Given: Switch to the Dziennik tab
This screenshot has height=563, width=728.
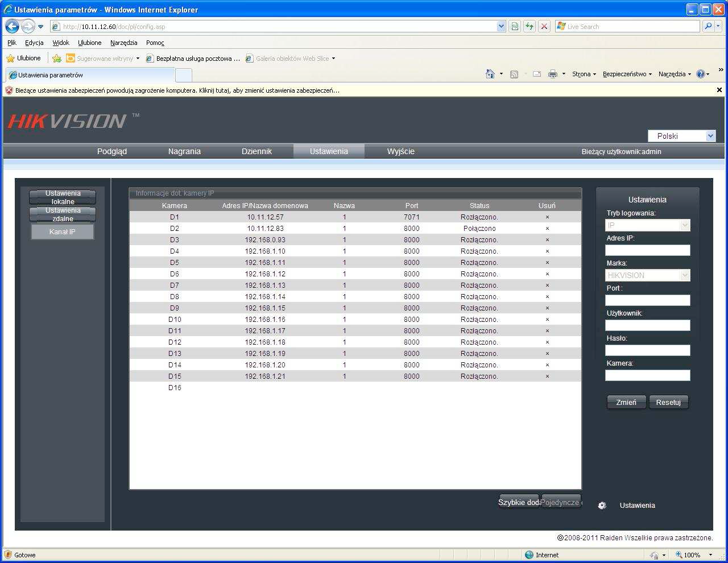Looking at the screenshot, I should point(257,151).
